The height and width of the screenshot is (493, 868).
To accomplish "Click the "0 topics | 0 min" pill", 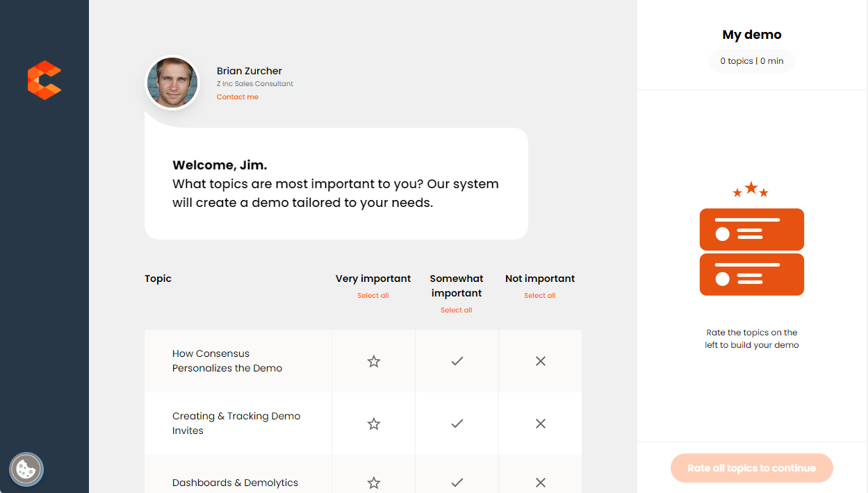I will pos(752,60).
